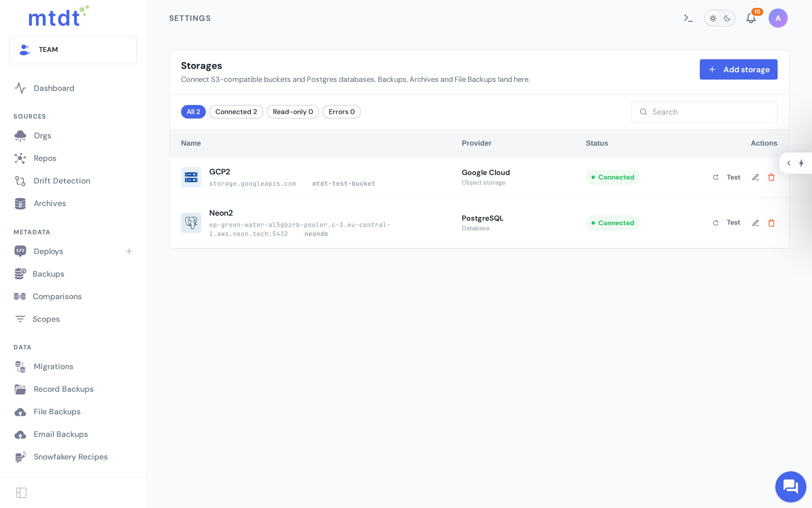812x508 pixels.
Task: Click the GCP2 storage name
Action: tap(220, 172)
